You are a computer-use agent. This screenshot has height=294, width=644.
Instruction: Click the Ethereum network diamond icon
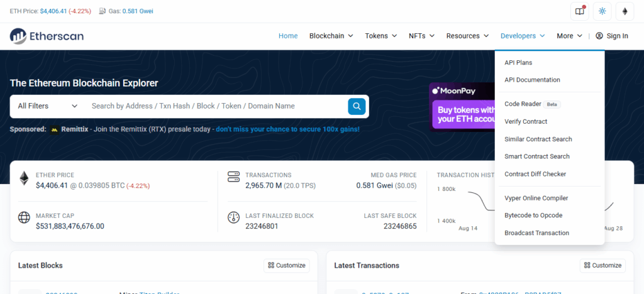(625, 11)
